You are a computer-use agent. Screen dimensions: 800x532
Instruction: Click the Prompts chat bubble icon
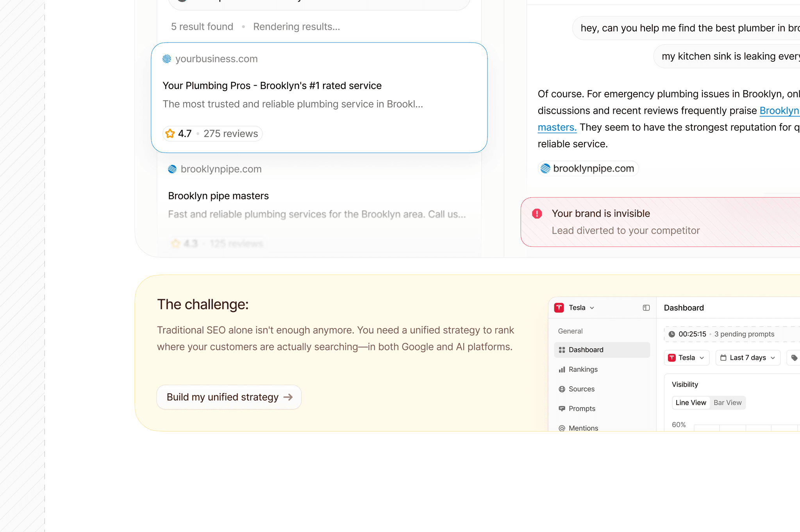pos(562,409)
